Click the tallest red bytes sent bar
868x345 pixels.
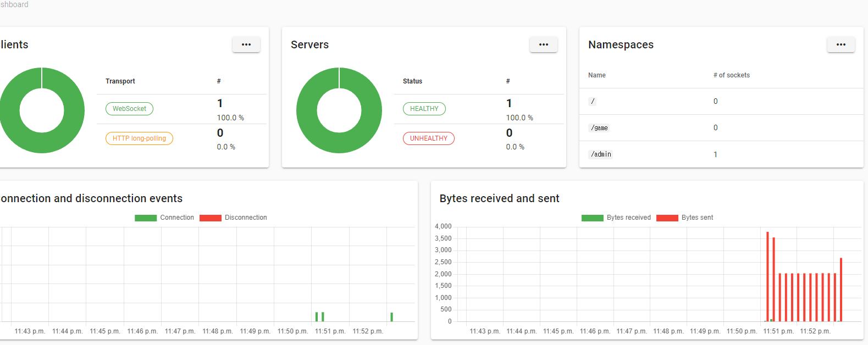click(767, 276)
